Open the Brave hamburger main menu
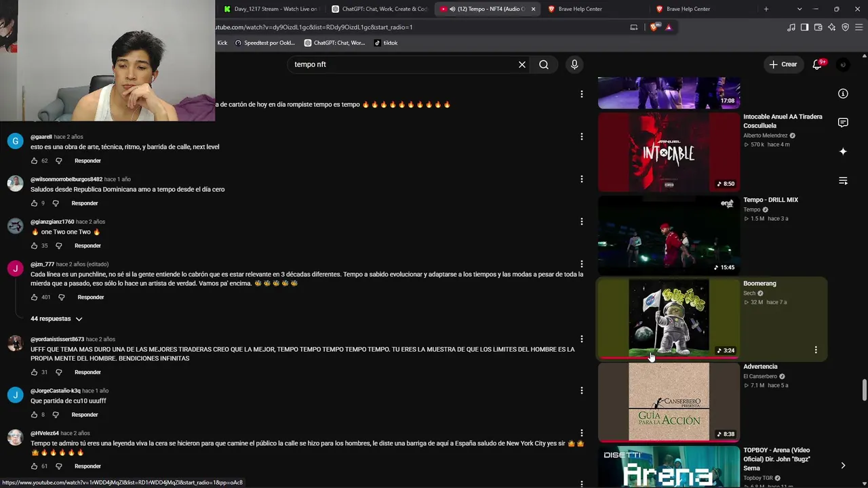The height and width of the screenshot is (488, 868). pyautogui.click(x=859, y=27)
